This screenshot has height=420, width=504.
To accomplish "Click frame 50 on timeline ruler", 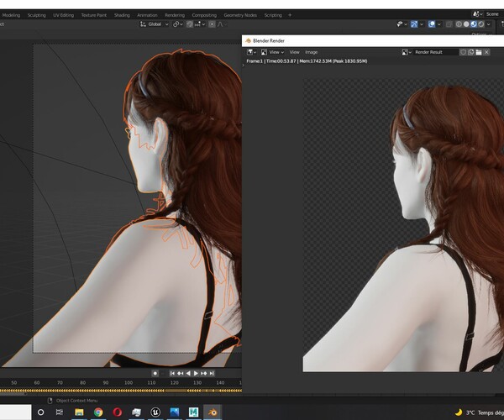I will [x=13, y=383].
